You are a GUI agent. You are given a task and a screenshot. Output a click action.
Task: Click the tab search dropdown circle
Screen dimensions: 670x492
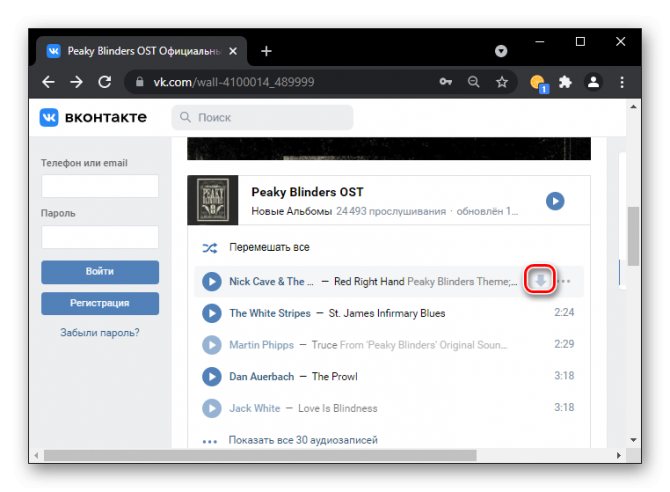click(501, 51)
